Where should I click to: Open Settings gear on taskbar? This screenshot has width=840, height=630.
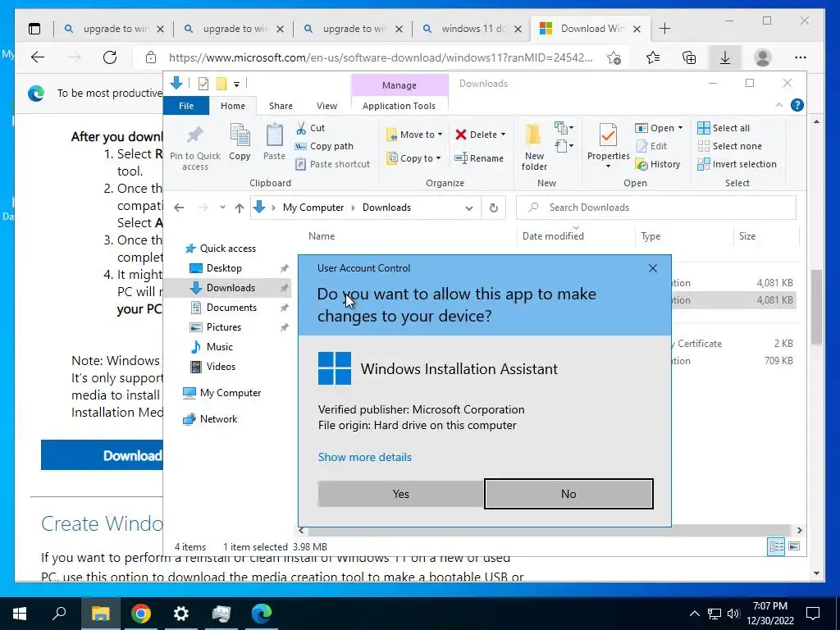pos(181,614)
